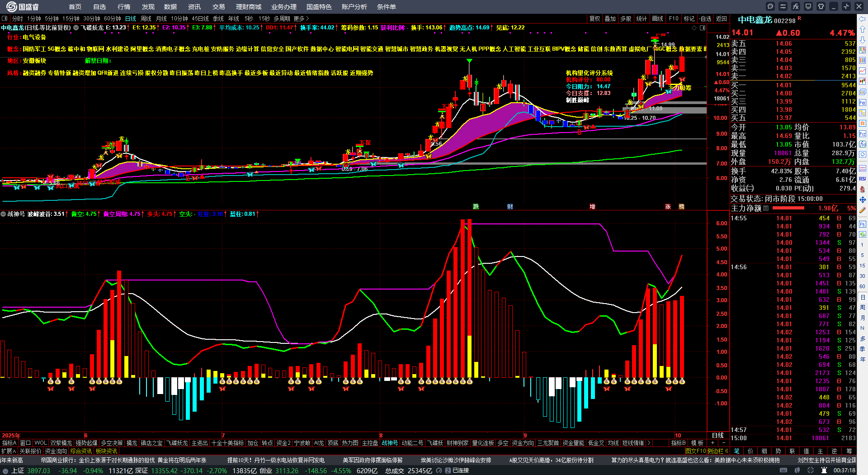Open the fx formula manager icon
The width and height of the screenshot is (868, 475).
(796, 6)
